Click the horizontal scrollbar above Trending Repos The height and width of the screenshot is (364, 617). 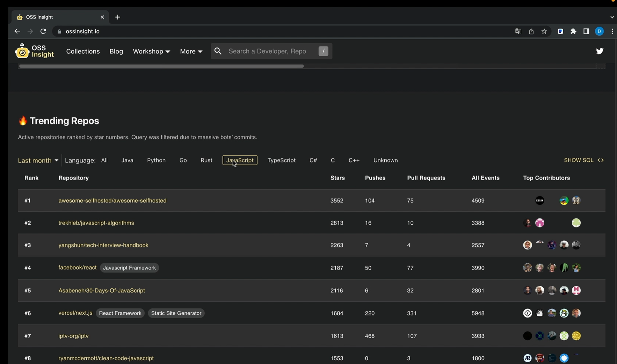161,66
